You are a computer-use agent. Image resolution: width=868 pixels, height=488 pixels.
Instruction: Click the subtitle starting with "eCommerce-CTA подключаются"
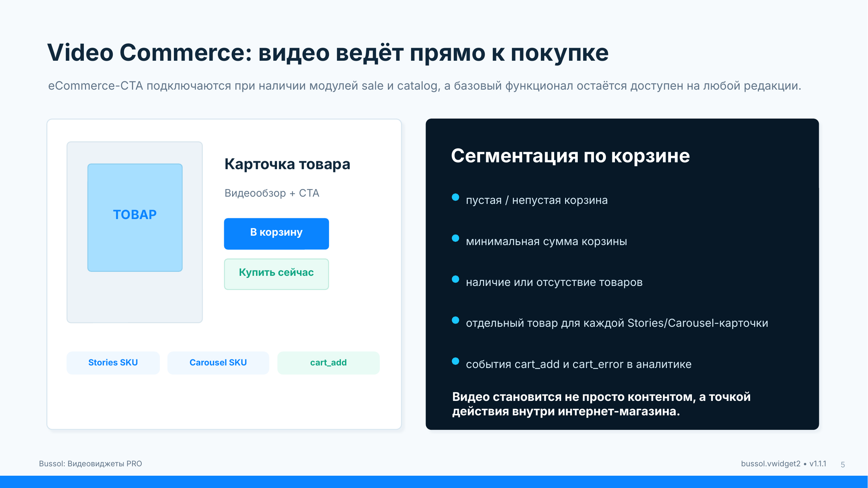[x=424, y=86]
